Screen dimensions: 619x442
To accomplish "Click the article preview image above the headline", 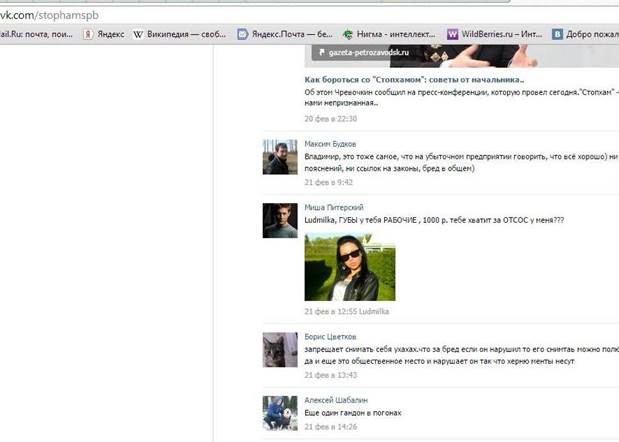I will tap(461, 56).
